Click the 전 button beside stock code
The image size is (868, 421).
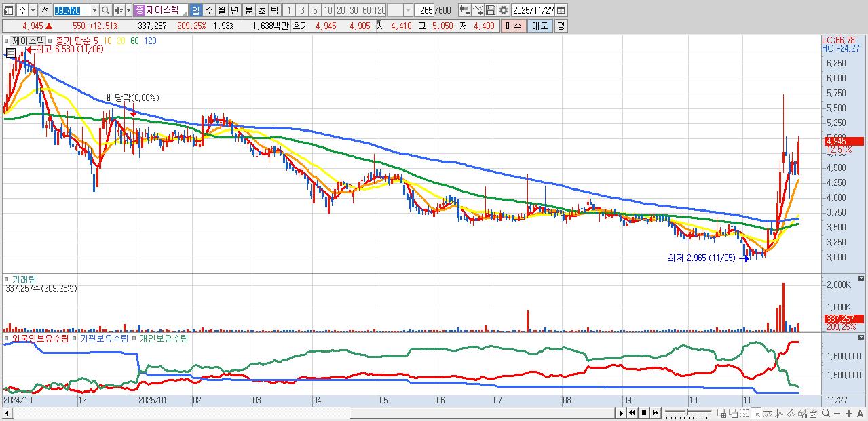[x=45, y=10]
